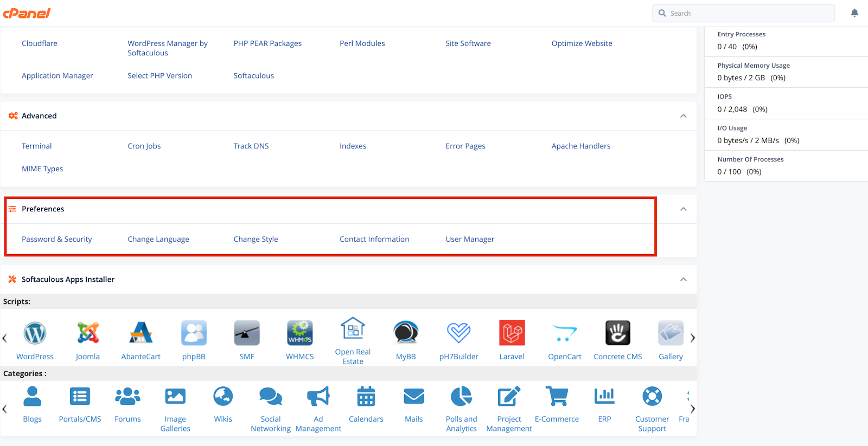Screen dimensions: 868x446
Task: Open the phpBB script icon
Action: [194, 333]
